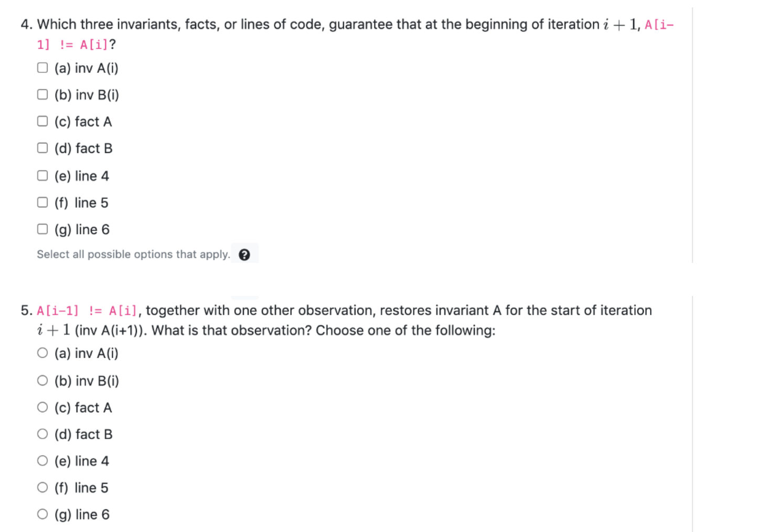
Task: Check option (b) inv B(i) in question 4
Action: [42, 94]
